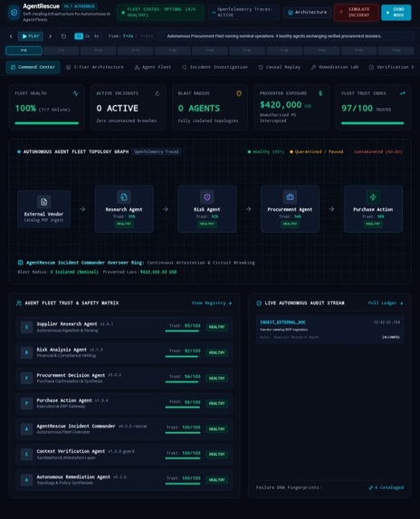Click the Incident Commander A avatar
Image resolution: width=420 pixels, height=519 pixels.
[x=26, y=429]
